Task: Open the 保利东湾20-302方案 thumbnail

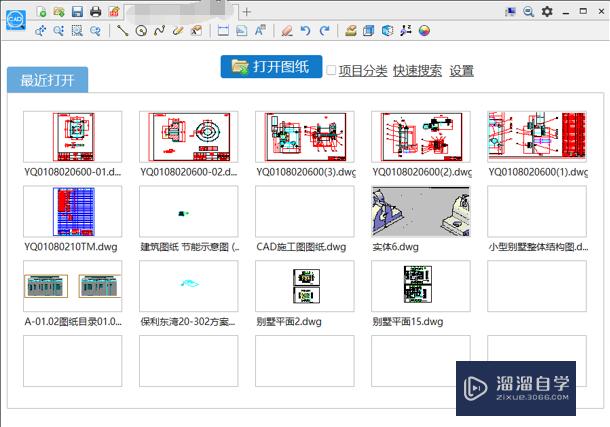Action: tap(189, 286)
